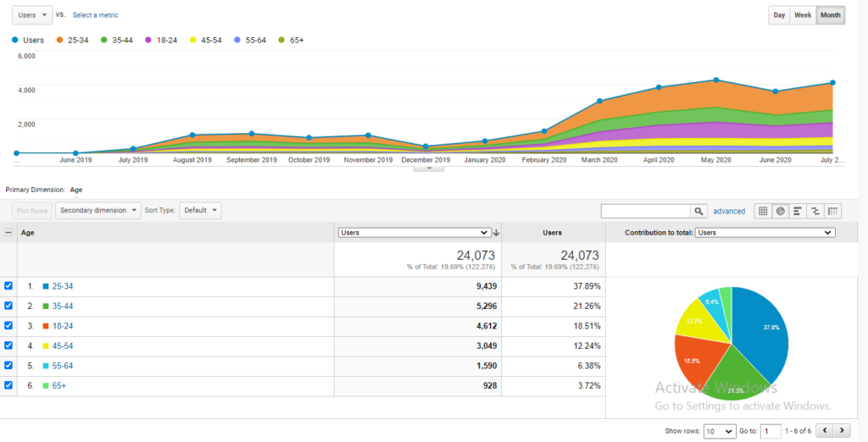868x442 pixels.
Task: Click the deselect-all box in table header
Action: coord(8,233)
